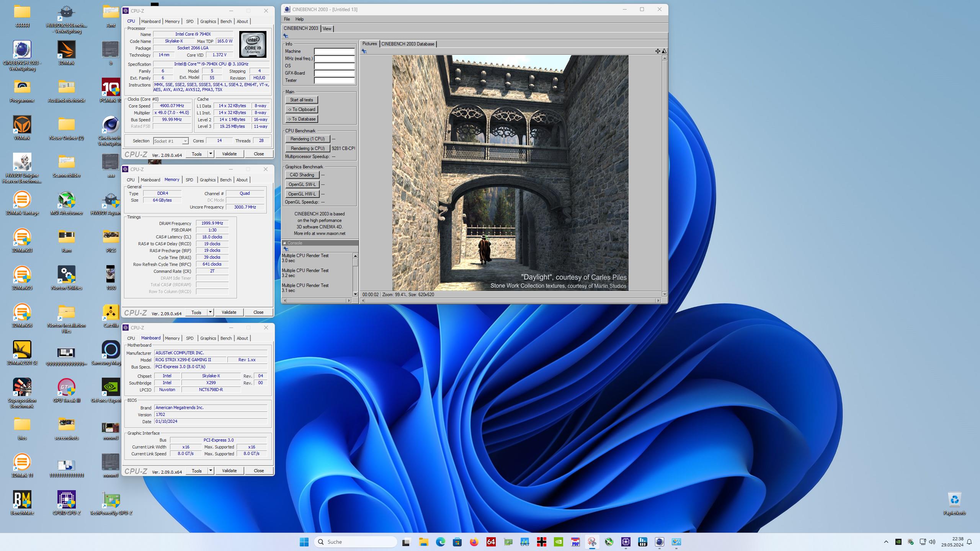Open the 3DMark desktop shortcut

pos(67,52)
